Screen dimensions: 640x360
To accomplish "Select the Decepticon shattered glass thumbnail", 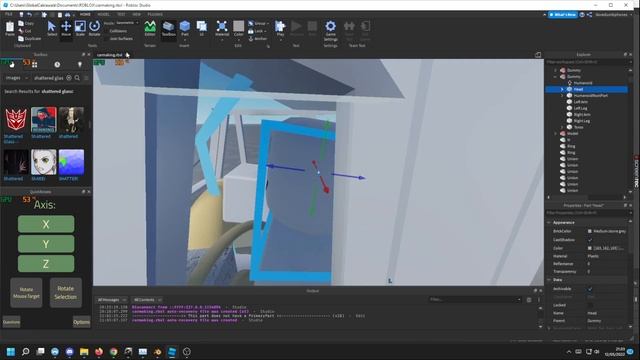I will tap(16, 120).
